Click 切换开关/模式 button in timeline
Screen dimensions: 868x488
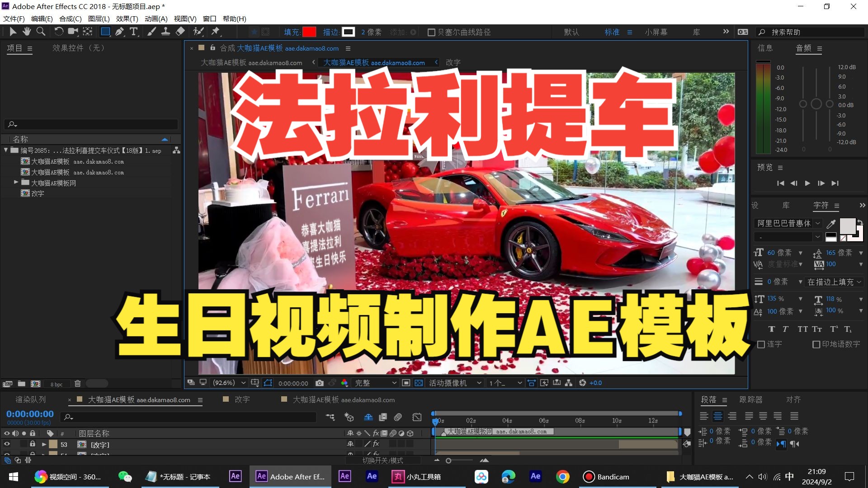point(383,460)
